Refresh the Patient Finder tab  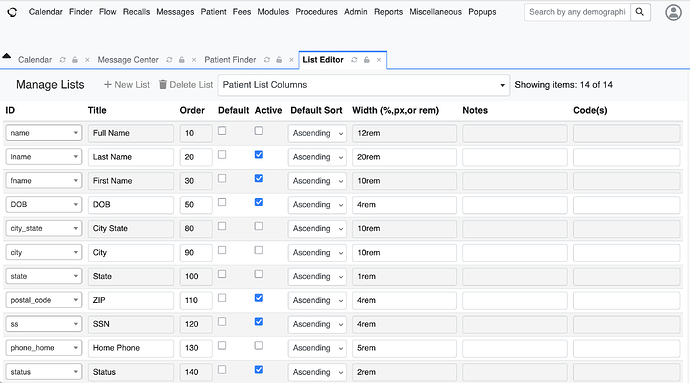point(267,60)
